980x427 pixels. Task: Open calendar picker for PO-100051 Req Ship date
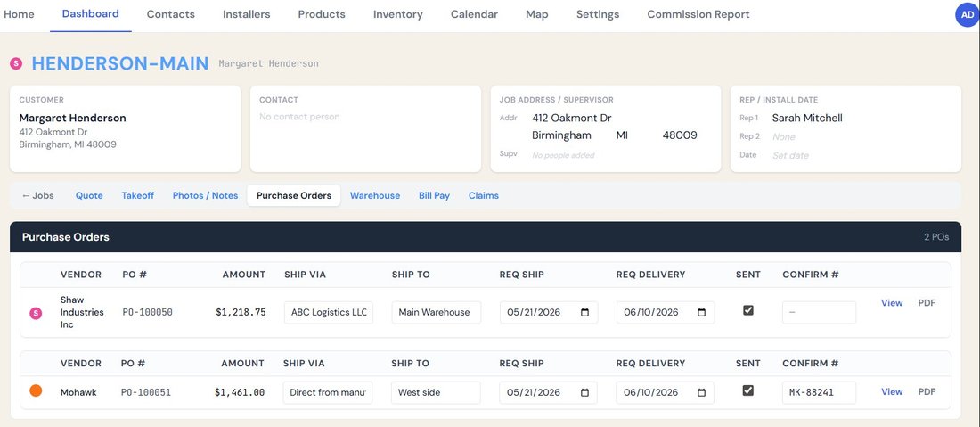coord(585,392)
